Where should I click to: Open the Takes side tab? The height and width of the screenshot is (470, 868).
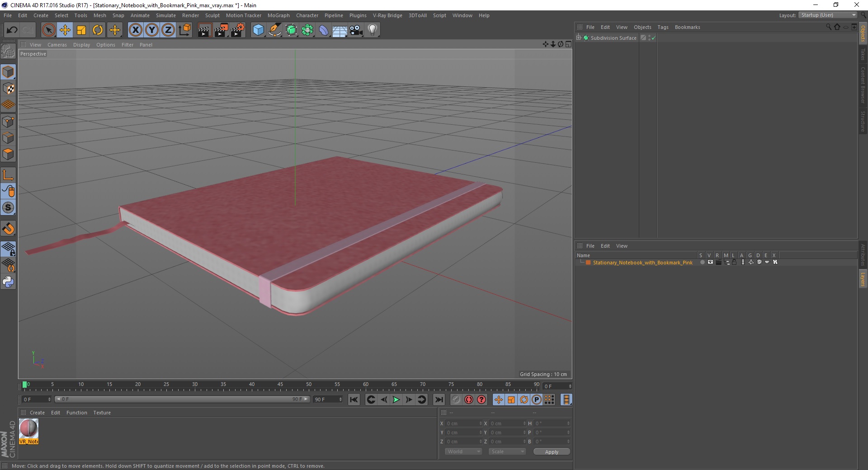863,54
